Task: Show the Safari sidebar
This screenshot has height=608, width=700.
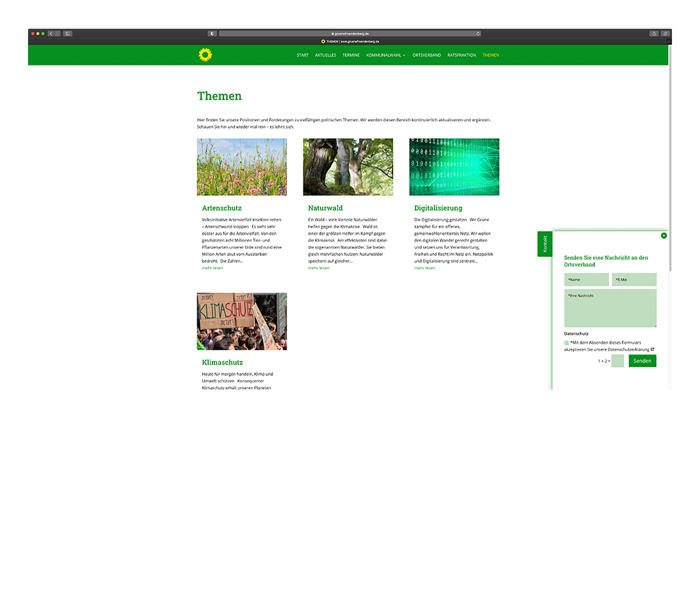Action: (x=67, y=33)
